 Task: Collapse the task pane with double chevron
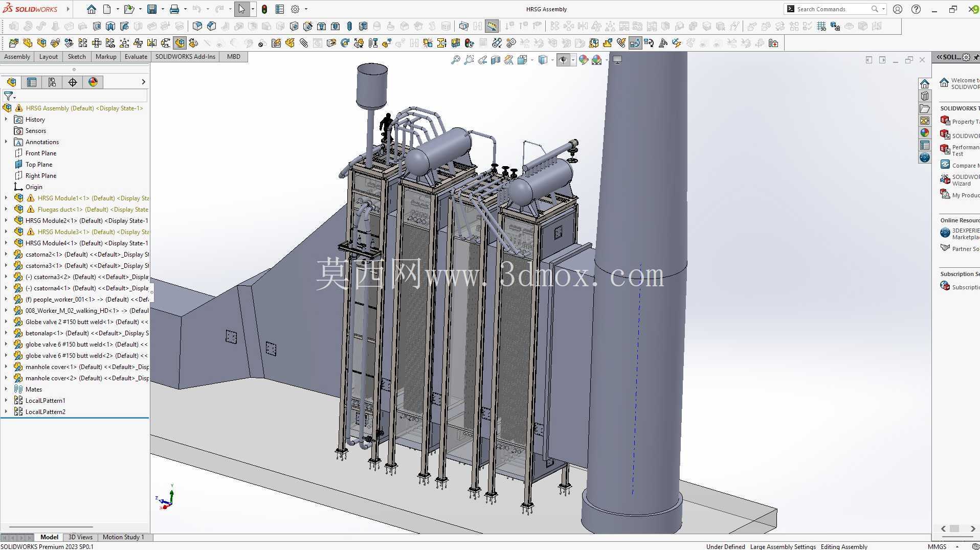pyautogui.click(x=940, y=57)
